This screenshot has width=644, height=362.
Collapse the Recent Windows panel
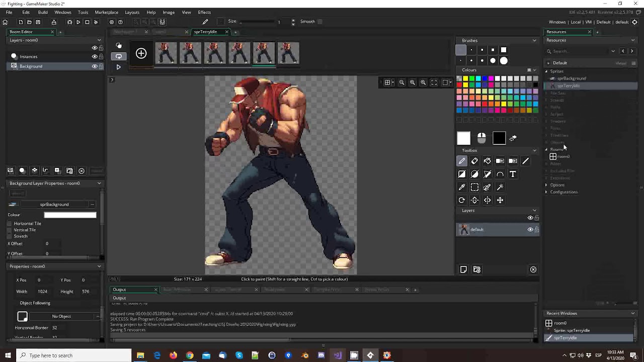(633, 313)
